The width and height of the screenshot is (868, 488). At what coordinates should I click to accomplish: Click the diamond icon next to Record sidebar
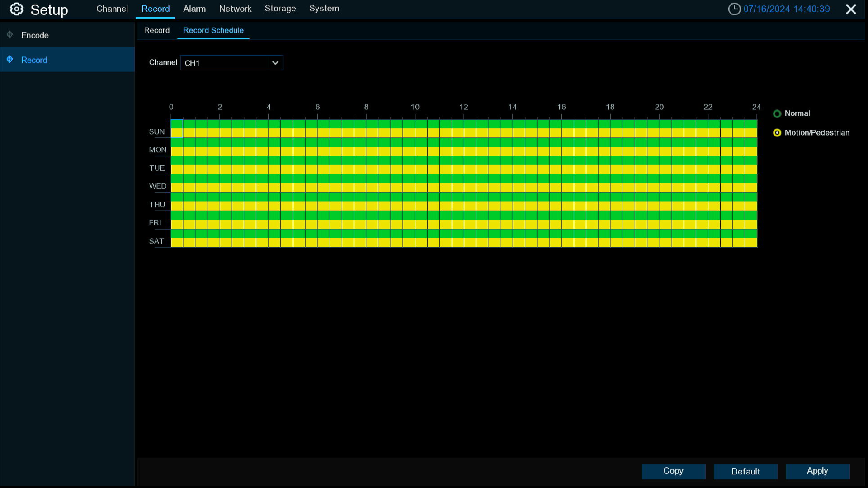tap(9, 60)
